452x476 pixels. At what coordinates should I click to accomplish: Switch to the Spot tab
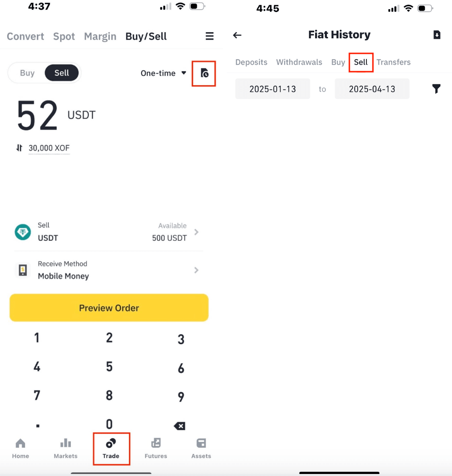[x=64, y=37]
